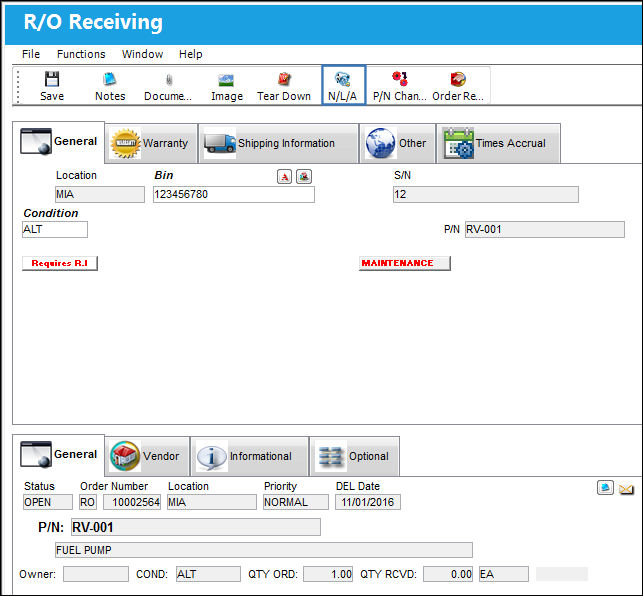
Task: Click the upper P/N field RV-001
Action: 545,229
